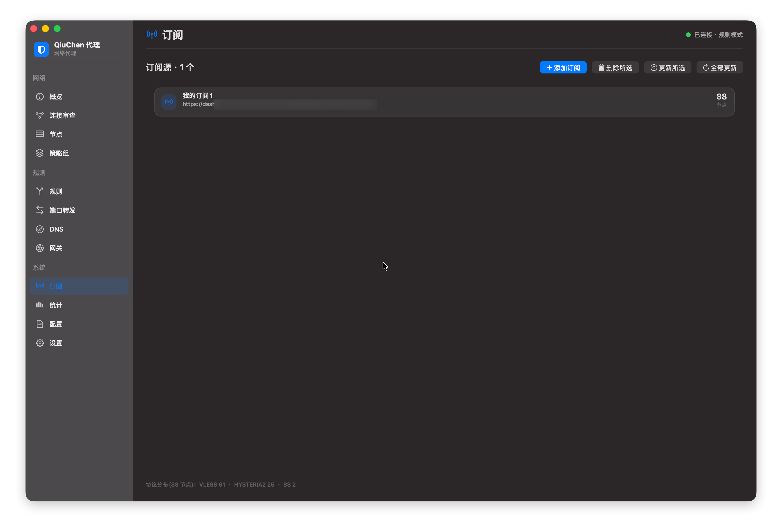Screen dimensions: 782x532
Task: Click the 88 节点 count
Action: point(722,100)
